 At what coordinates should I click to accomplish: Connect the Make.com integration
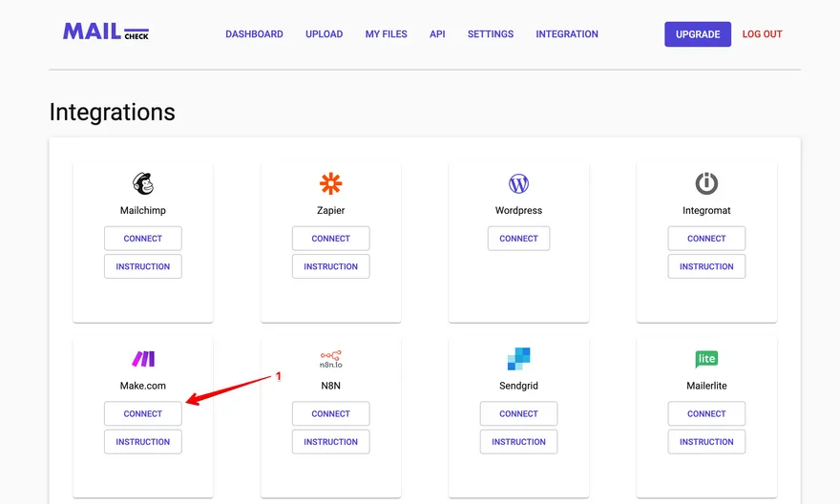tap(143, 413)
